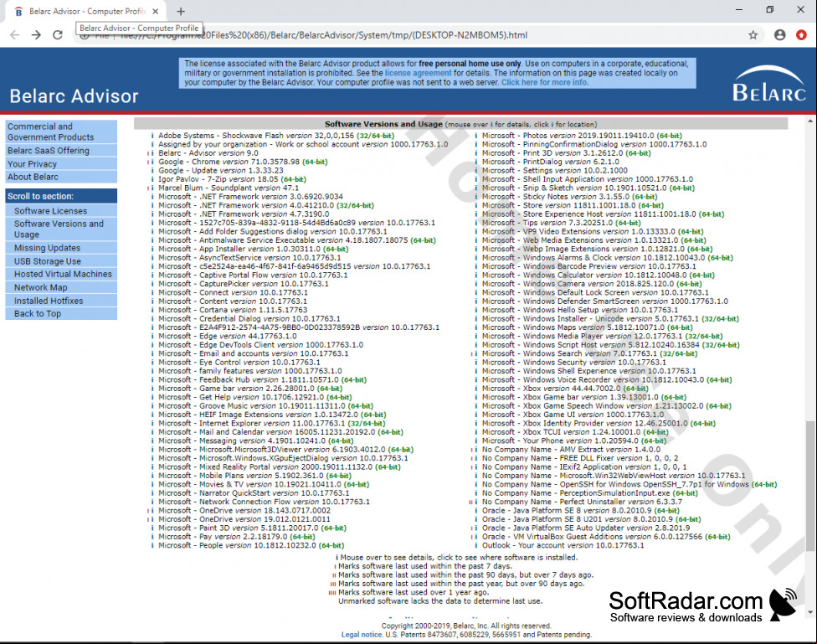Click the 'Microsoft - Feedback Hub' entry

[x=262, y=380]
